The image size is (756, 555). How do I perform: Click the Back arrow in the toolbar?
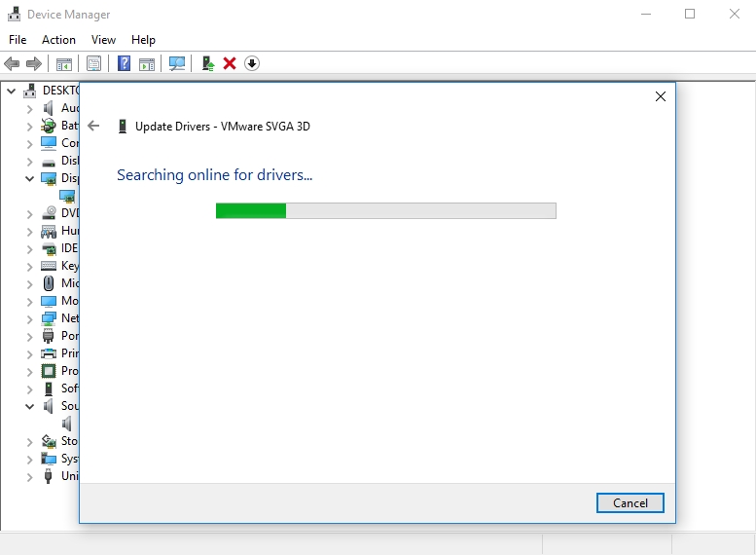(x=12, y=63)
